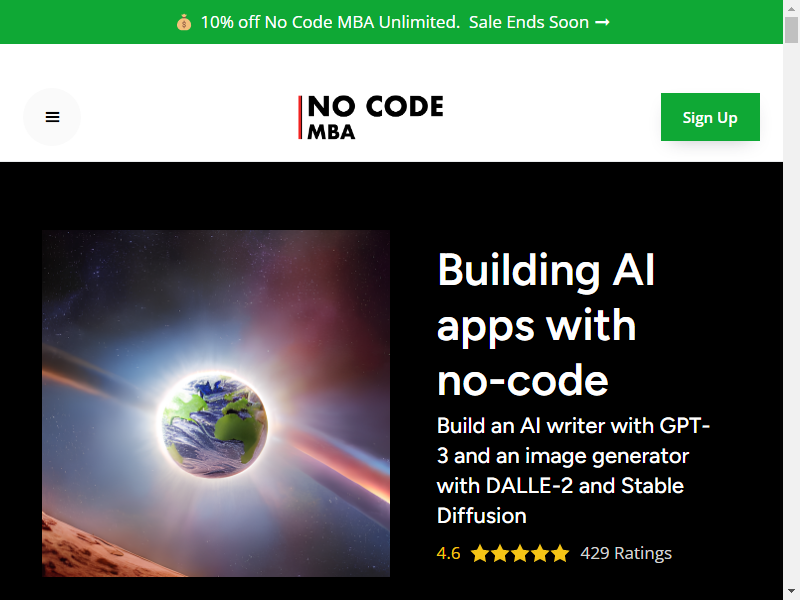Click the third yellow rating star
This screenshot has height=600, width=800.
[x=519, y=553]
